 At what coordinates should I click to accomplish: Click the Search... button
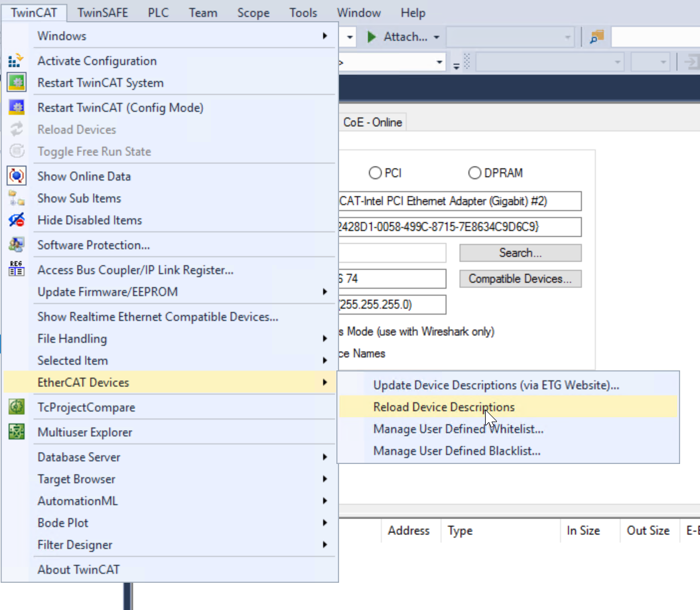(x=520, y=253)
